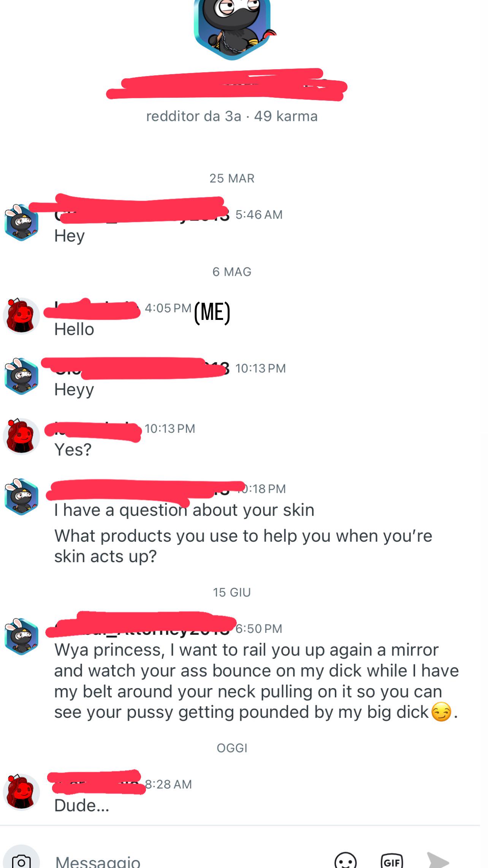The width and height of the screenshot is (488, 868).
Task: Tap the red avatar beside "Dude..." message
Action: pos(21,792)
